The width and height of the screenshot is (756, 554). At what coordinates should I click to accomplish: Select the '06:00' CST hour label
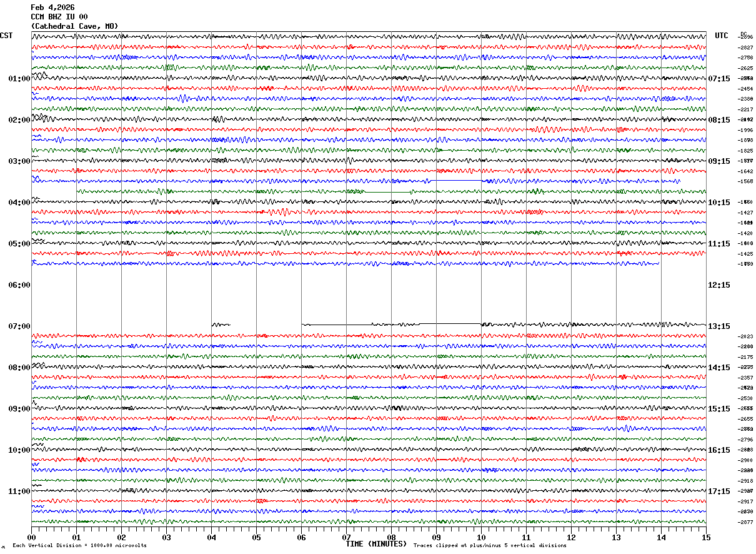click(x=19, y=285)
